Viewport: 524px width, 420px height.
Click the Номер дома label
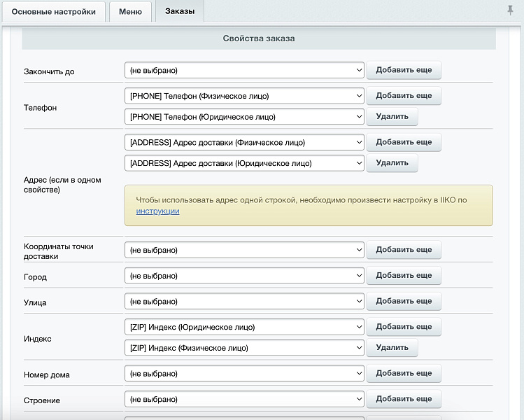coord(47,375)
